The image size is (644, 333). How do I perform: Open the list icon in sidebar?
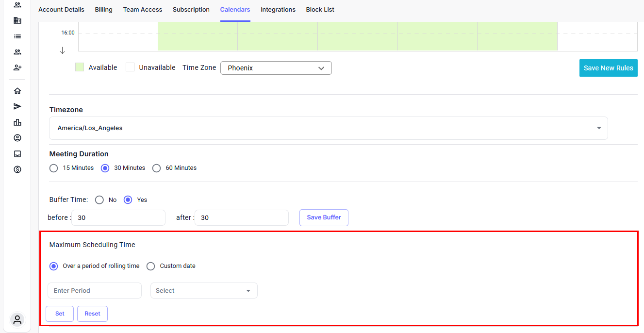pos(17,36)
